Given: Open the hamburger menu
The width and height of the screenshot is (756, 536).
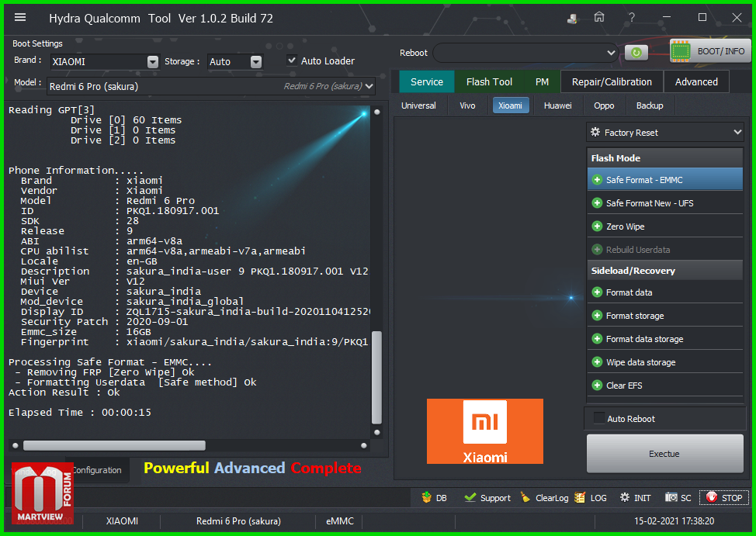Looking at the screenshot, I should [x=20, y=18].
